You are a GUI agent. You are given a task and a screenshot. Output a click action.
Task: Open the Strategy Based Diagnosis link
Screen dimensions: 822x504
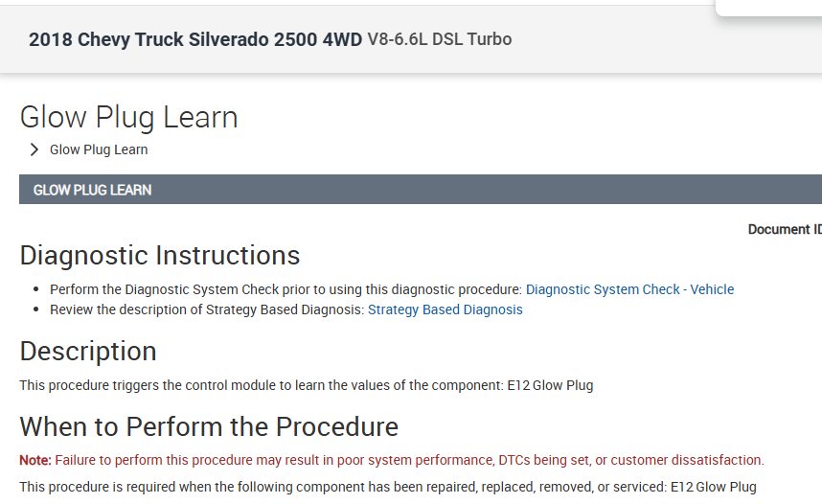[445, 309]
